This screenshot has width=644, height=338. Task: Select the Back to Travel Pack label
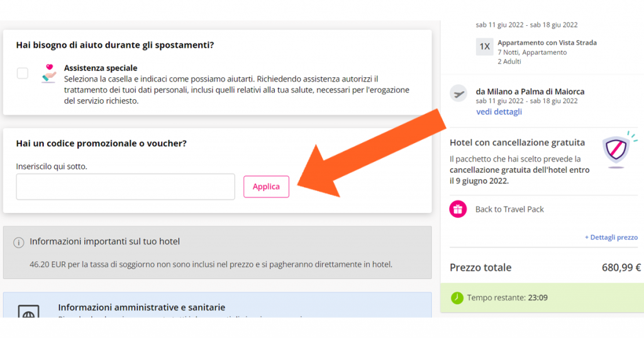pos(509,209)
